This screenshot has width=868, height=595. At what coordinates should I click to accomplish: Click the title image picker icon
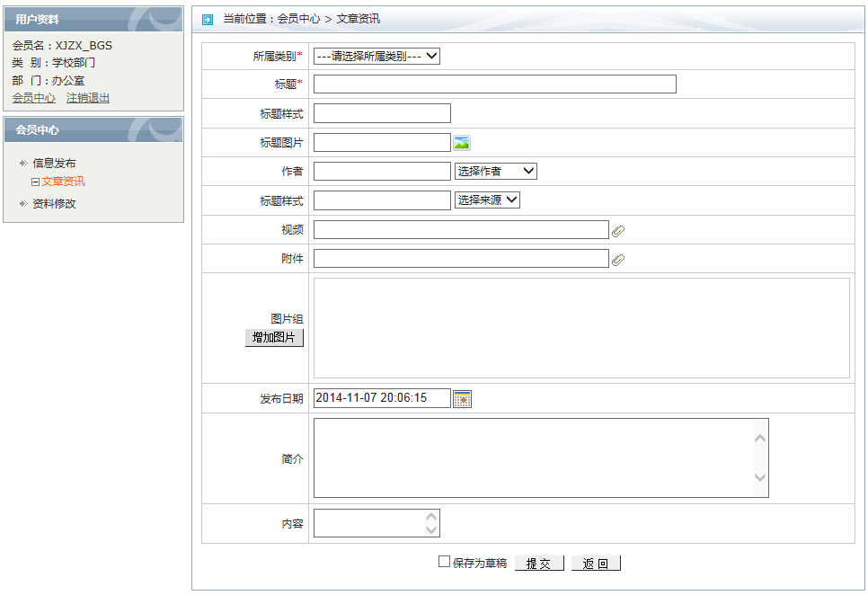462,143
